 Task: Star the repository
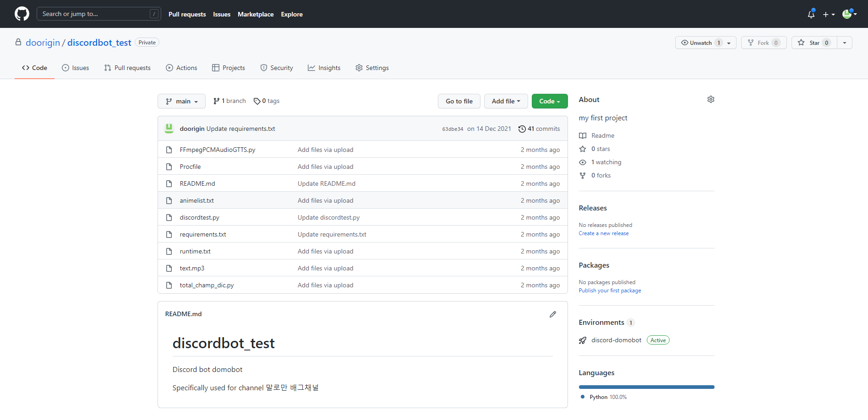coord(814,43)
